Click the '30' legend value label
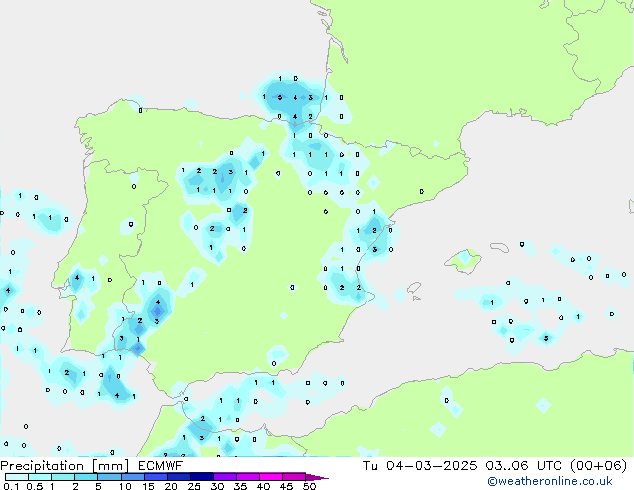Viewport: 634px width, 490px height. pos(217,486)
